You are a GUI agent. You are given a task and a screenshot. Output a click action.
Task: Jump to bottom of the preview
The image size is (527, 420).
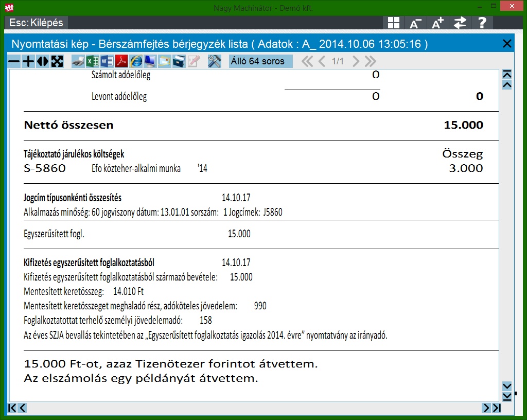[507, 397]
